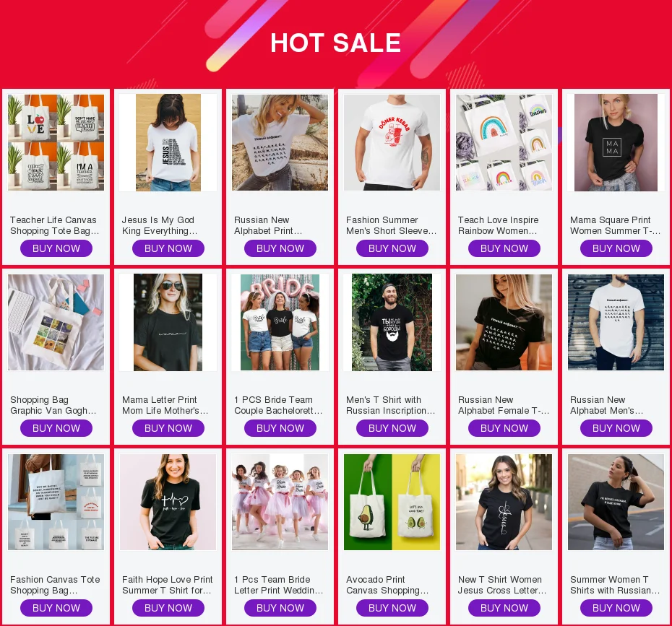672x626 pixels.
Task: Click BUY NOW for Mama Square Print shirt
Action: (616, 248)
